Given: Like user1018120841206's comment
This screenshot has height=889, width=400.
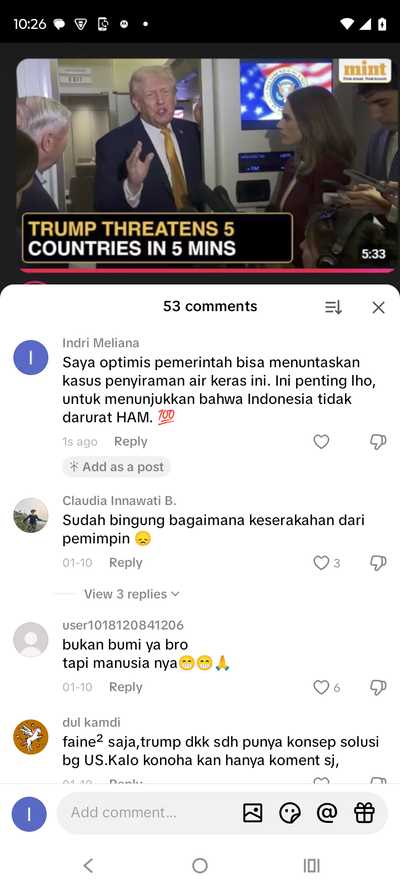Looking at the screenshot, I should pyautogui.click(x=321, y=688).
